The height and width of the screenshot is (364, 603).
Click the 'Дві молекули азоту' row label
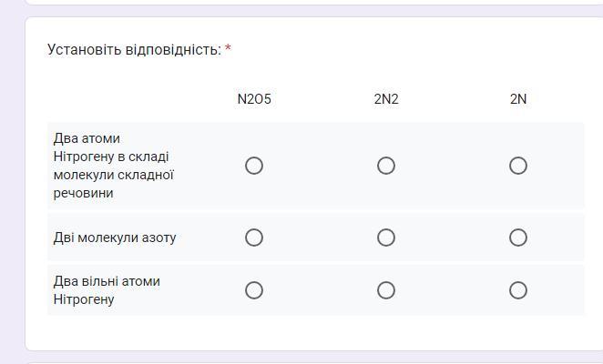[115, 238]
